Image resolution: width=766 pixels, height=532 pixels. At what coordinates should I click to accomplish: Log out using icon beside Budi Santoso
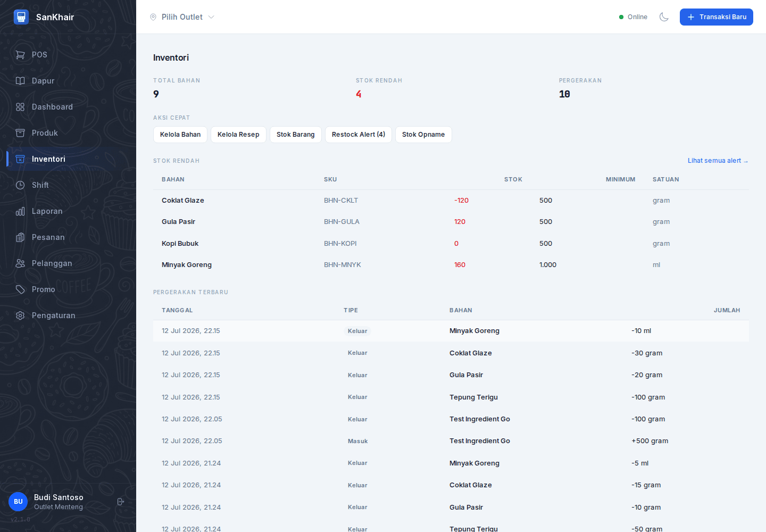121,502
